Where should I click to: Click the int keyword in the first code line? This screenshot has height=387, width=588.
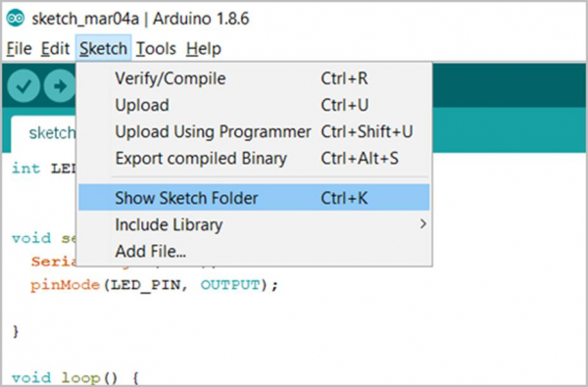[25, 168]
